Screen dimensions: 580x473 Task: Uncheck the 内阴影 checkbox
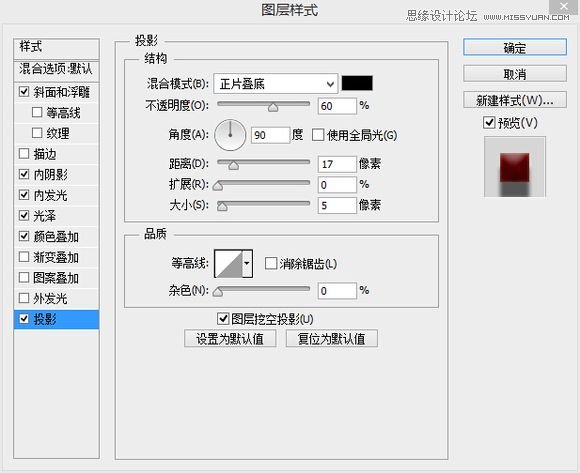point(24,174)
